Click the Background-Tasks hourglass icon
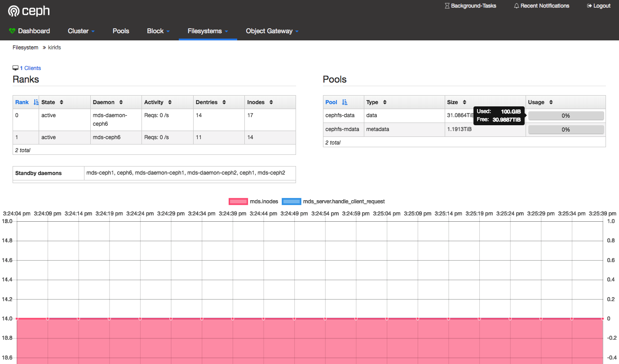Image resolution: width=619 pixels, height=364 pixels. pos(447,6)
